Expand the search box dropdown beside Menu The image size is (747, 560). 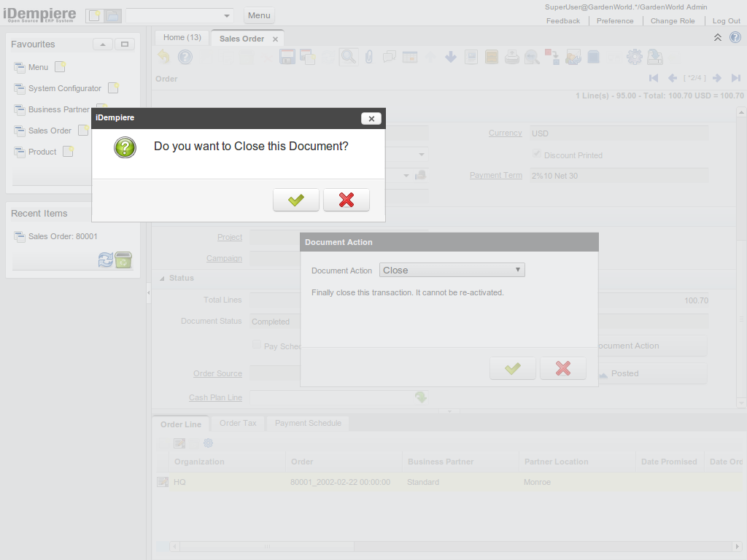227,15
